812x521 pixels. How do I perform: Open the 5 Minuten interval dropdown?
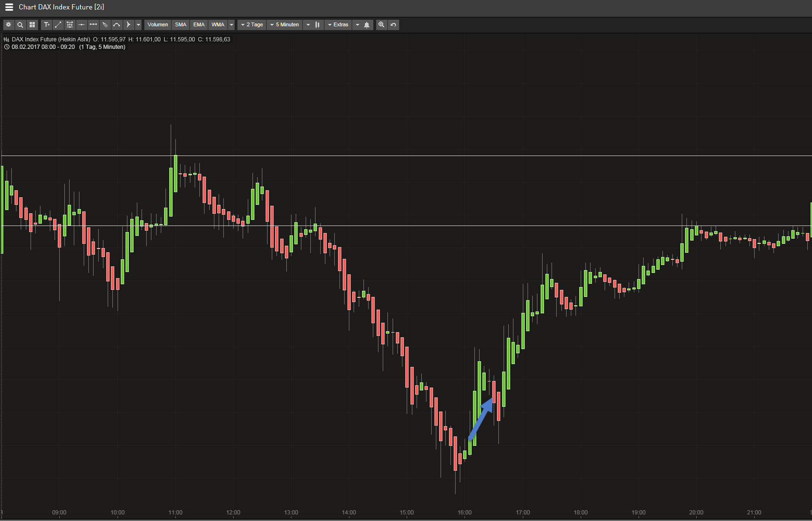(x=284, y=24)
